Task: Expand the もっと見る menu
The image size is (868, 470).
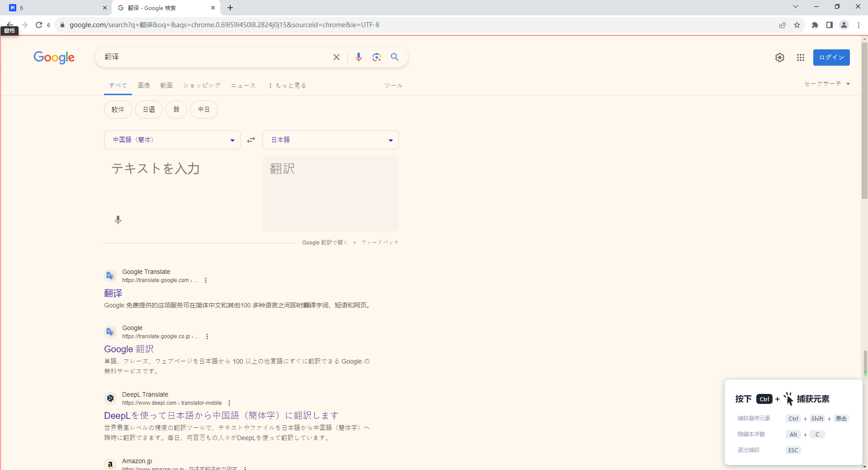Action: coord(287,85)
